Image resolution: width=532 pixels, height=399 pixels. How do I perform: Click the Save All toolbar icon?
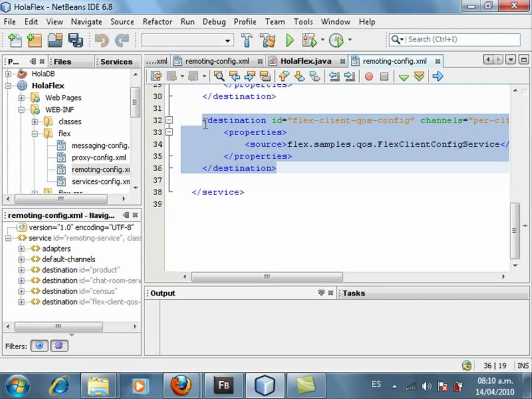pos(75,40)
